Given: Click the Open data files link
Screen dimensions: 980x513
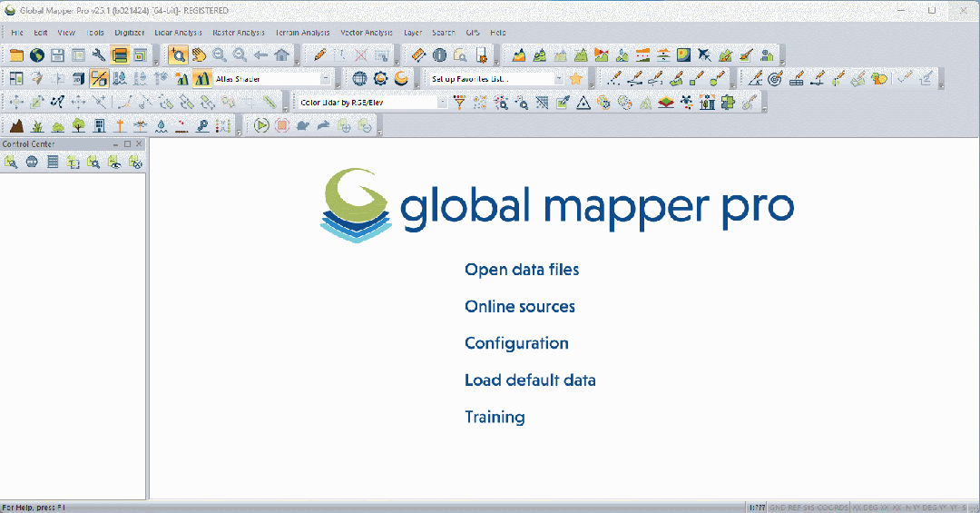Looking at the screenshot, I should (x=522, y=270).
